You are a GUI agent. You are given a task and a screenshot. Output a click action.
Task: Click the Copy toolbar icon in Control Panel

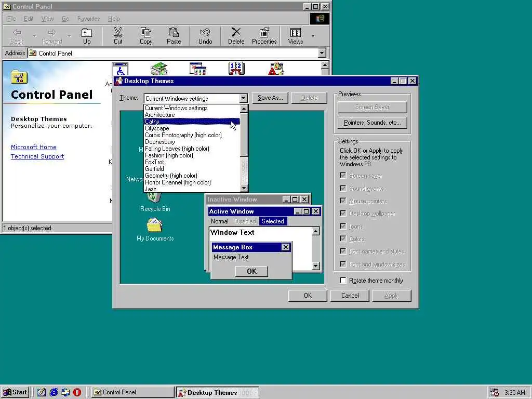click(146, 35)
